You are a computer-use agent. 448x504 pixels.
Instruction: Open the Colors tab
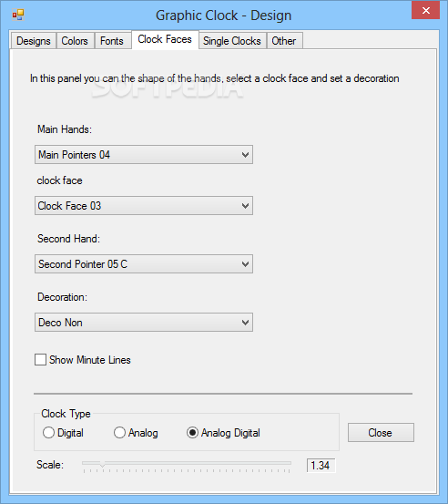[x=75, y=41]
